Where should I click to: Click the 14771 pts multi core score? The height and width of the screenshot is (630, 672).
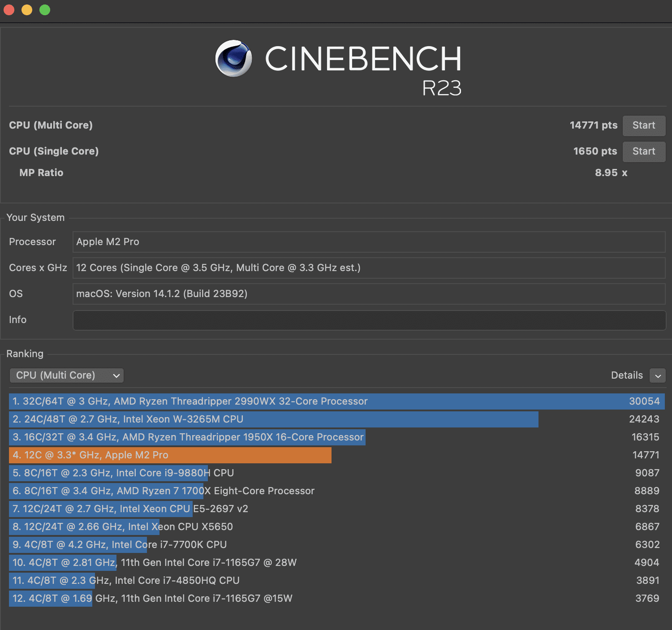click(x=594, y=125)
